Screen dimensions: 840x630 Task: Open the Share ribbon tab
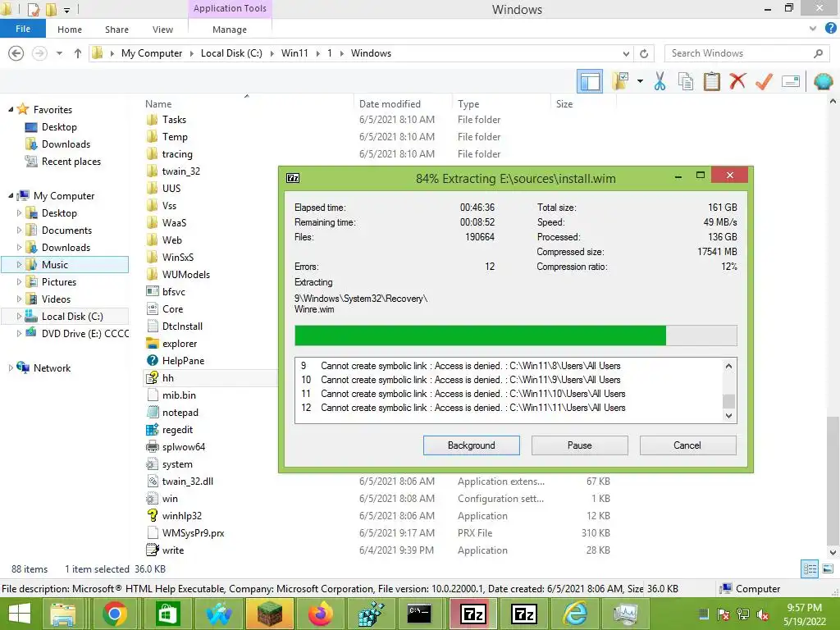(x=116, y=30)
